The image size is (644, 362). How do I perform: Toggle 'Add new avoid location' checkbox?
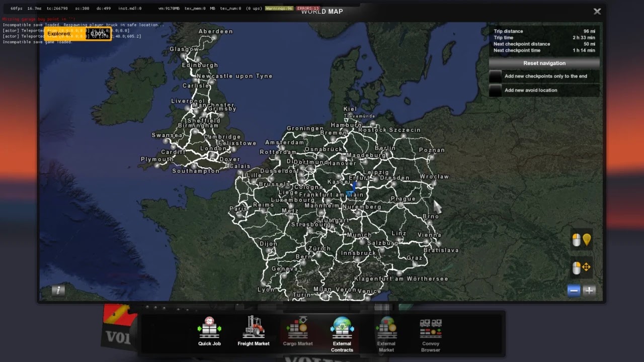pyautogui.click(x=496, y=90)
